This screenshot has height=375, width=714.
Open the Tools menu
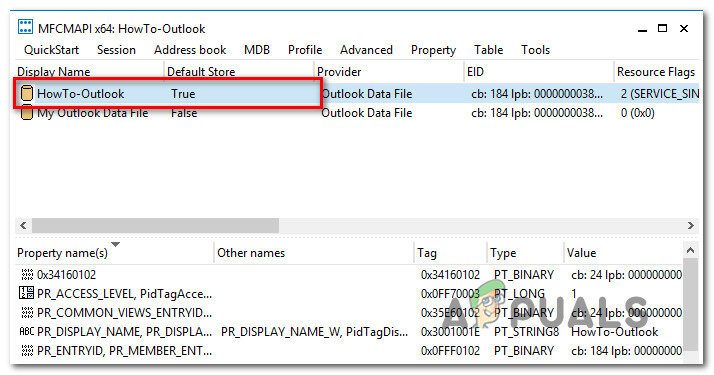[536, 50]
